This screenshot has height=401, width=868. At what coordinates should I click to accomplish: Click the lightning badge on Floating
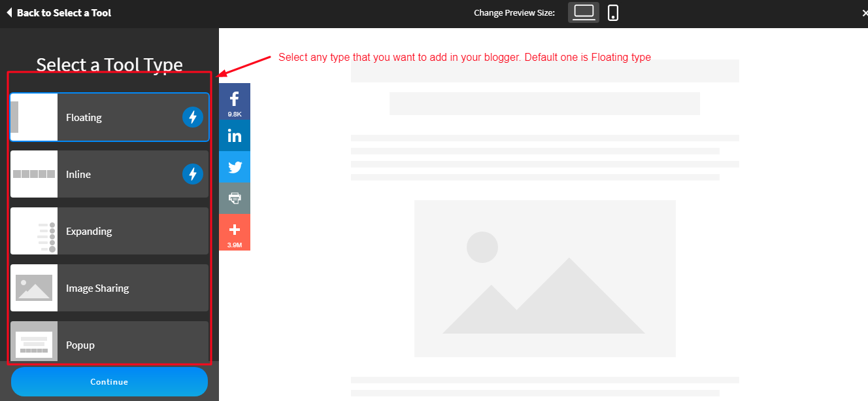point(193,117)
